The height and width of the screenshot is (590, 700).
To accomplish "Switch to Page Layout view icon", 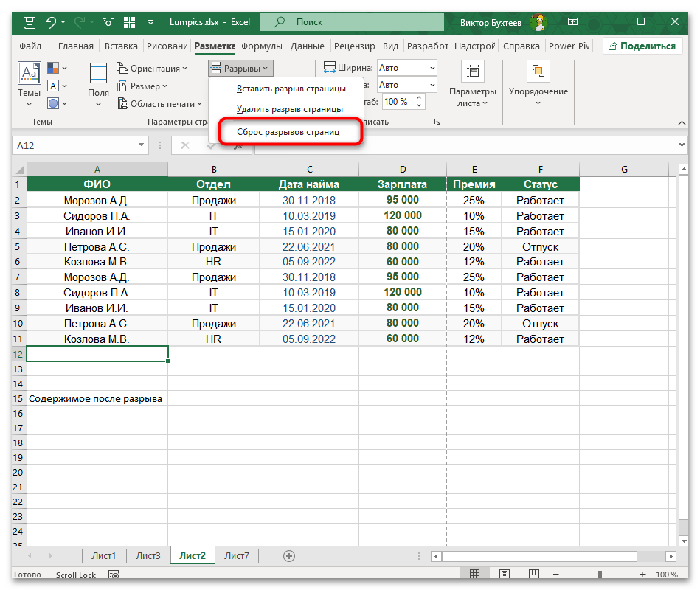I will click(x=505, y=575).
